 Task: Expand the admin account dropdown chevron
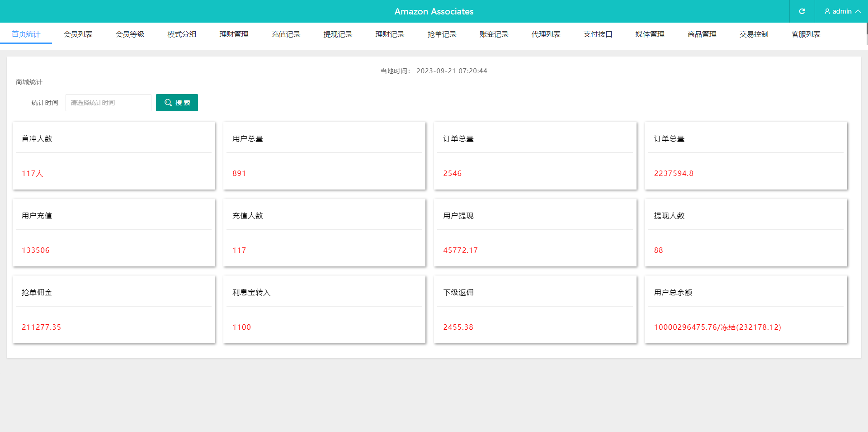[x=859, y=11]
